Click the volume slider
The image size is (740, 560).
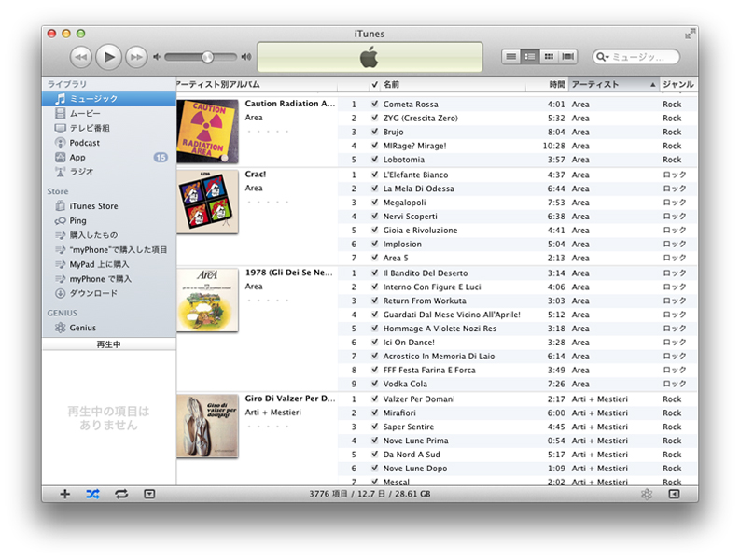point(201,57)
